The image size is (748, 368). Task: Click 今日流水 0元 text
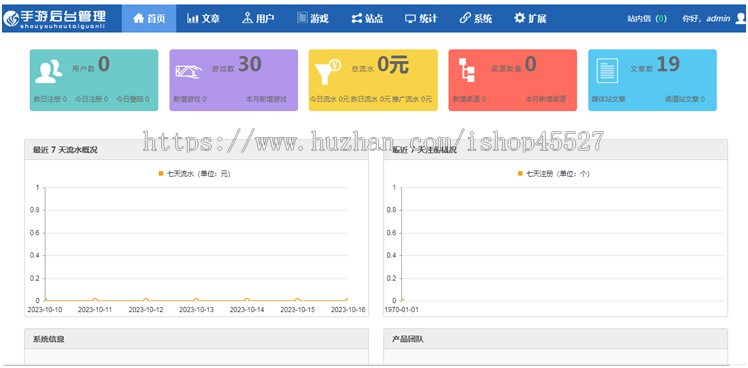330,99
